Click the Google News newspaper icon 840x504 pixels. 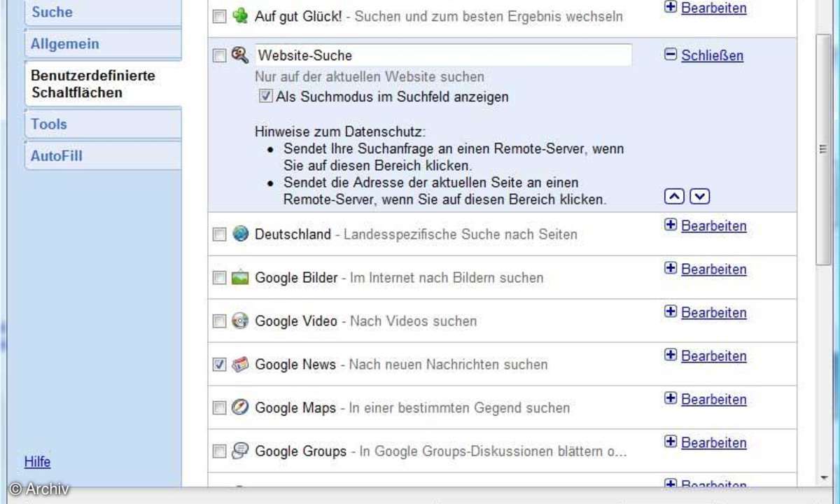pos(240,364)
